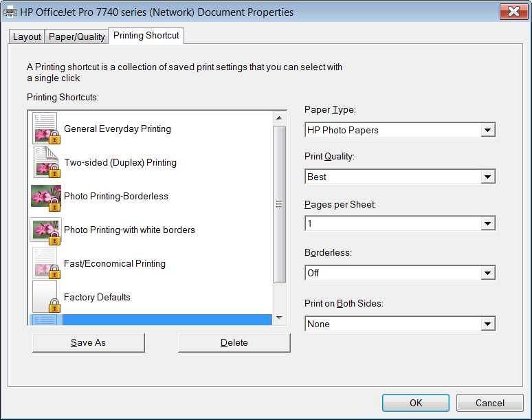532x420 pixels.
Task: Click the Fast/Economical Printing shortcut icon
Action: [x=46, y=263]
